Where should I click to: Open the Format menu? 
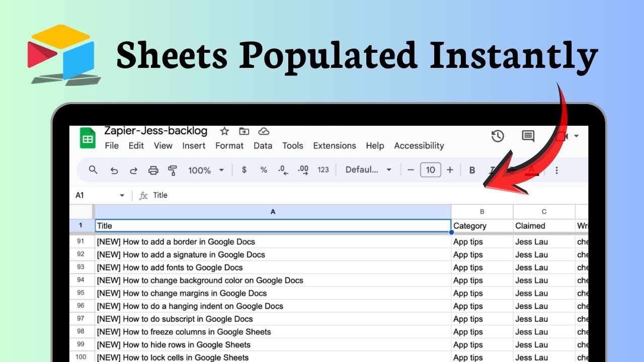[229, 146]
